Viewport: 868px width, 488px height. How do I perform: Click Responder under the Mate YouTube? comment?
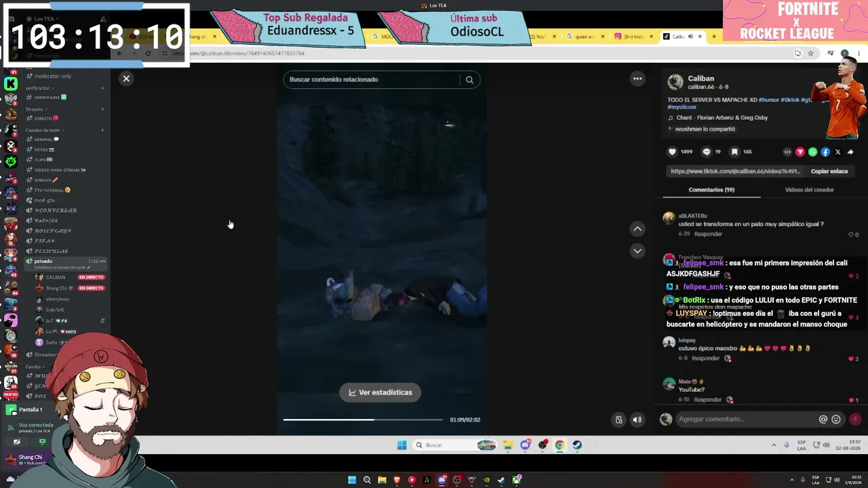coord(707,400)
